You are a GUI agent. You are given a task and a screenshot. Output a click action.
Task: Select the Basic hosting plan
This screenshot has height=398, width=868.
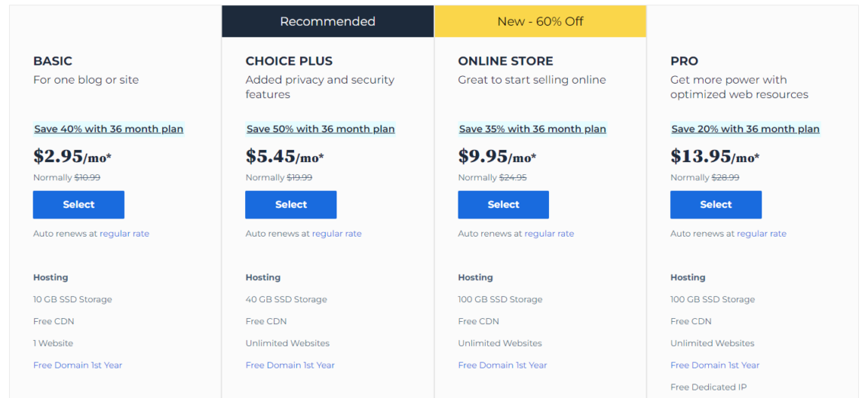(x=78, y=205)
